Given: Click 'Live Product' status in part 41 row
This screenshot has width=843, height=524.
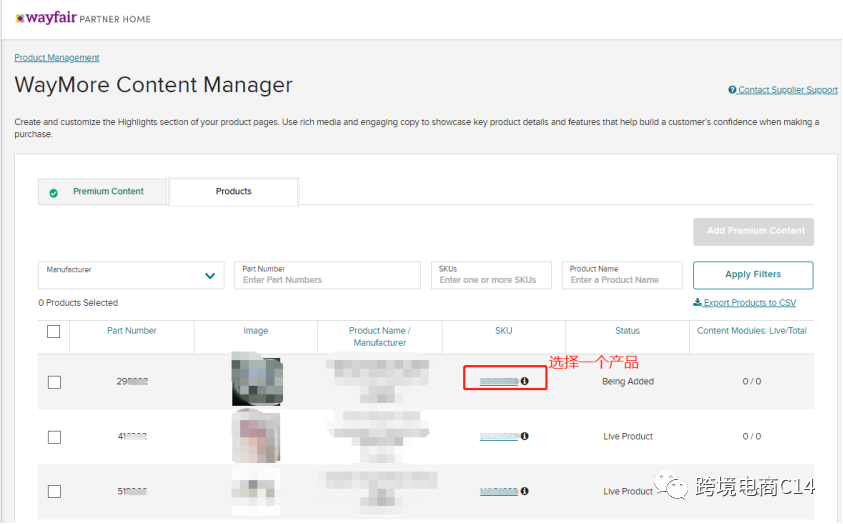Looking at the screenshot, I should point(628,436).
